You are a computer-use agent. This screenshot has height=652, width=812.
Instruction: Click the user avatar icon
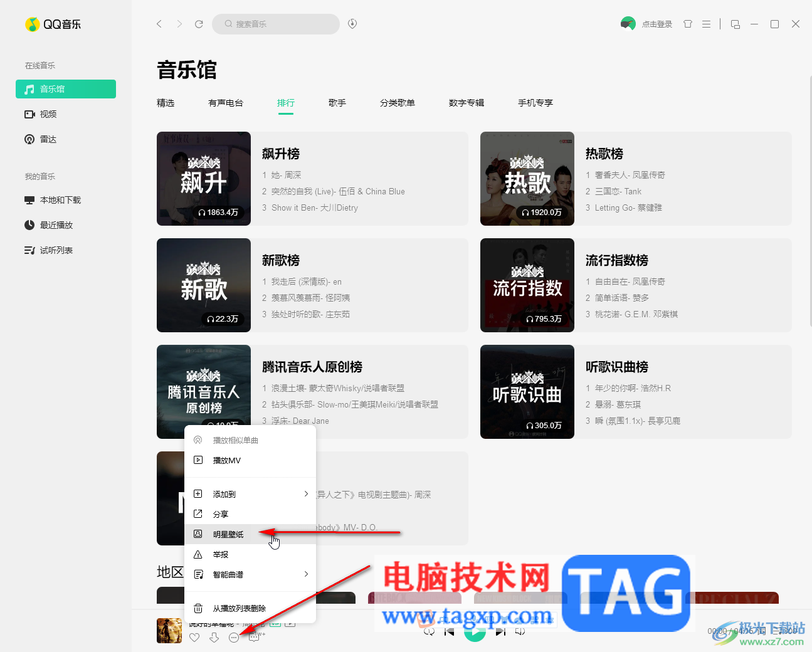(x=628, y=24)
